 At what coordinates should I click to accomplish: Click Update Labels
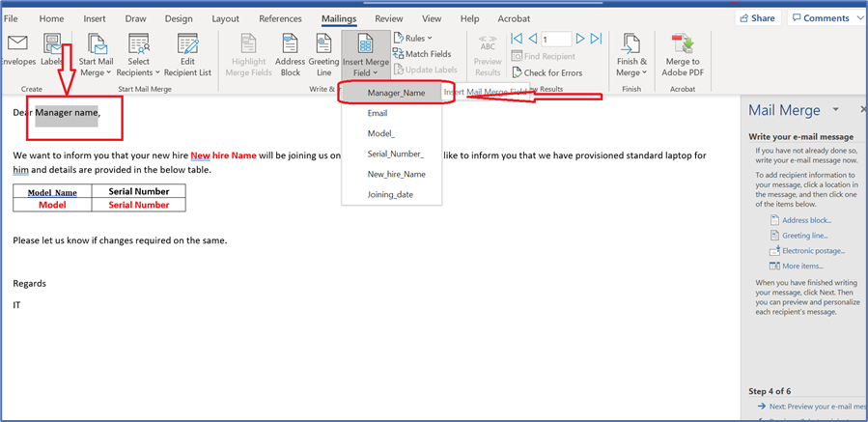pyautogui.click(x=425, y=70)
